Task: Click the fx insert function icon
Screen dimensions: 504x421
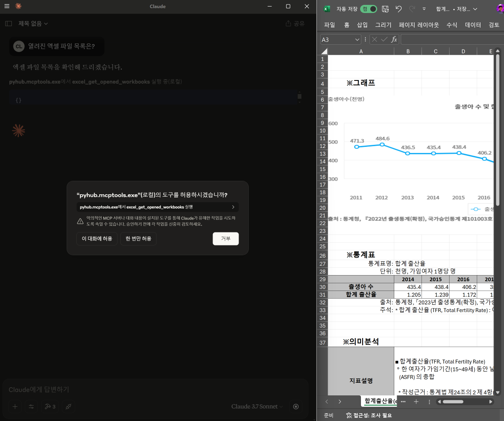Action: [x=394, y=39]
